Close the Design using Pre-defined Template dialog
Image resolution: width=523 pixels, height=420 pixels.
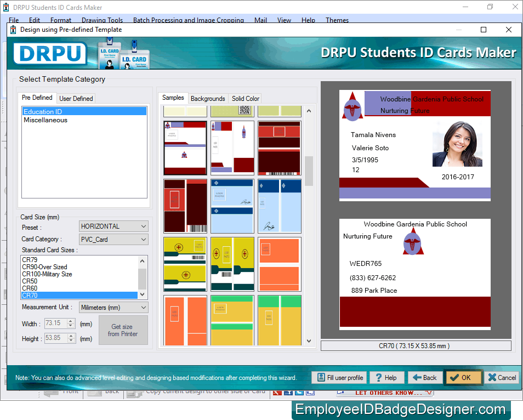pyautogui.click(x=509, y=30)
